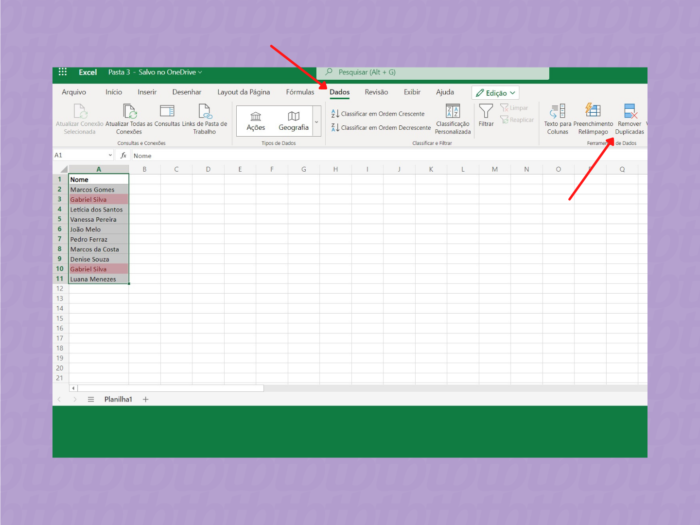The height and width of the screenshot is (525, 700).
Task: Open the all-sheets list icon
Action: pos(91,399)
